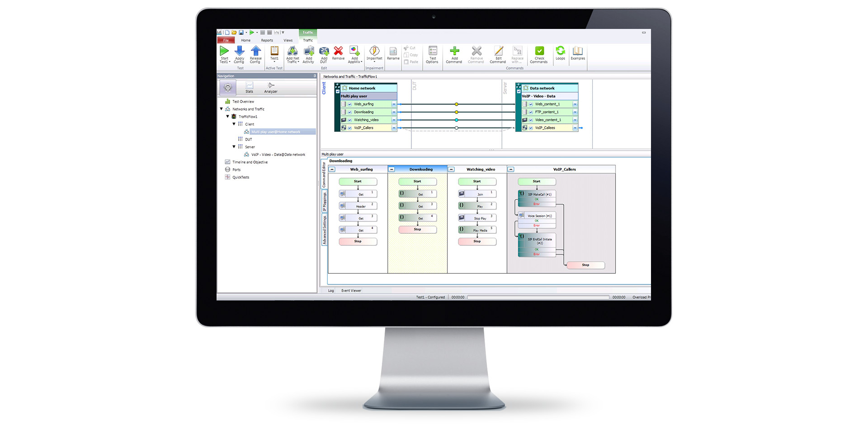The height and width of the screenshot is (434, 868).
Task: Open the Reports ribbon tab
Action: point(267,40)
